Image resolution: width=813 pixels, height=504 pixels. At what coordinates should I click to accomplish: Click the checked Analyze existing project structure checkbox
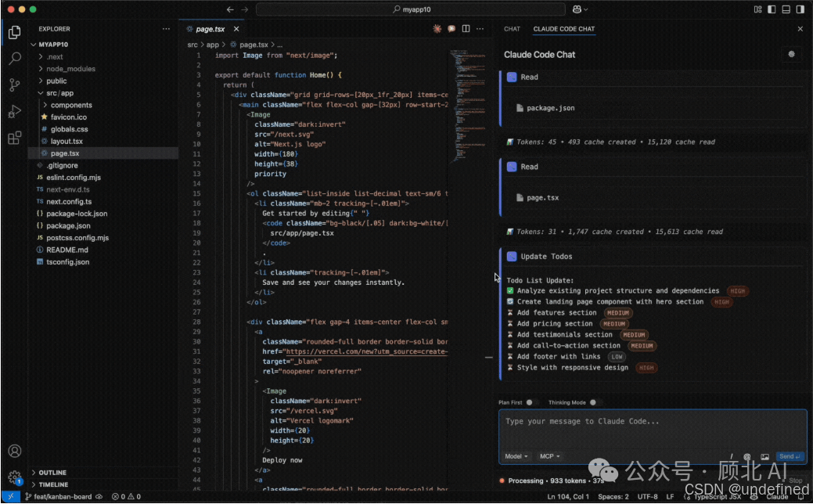click(x=510, y=291)
